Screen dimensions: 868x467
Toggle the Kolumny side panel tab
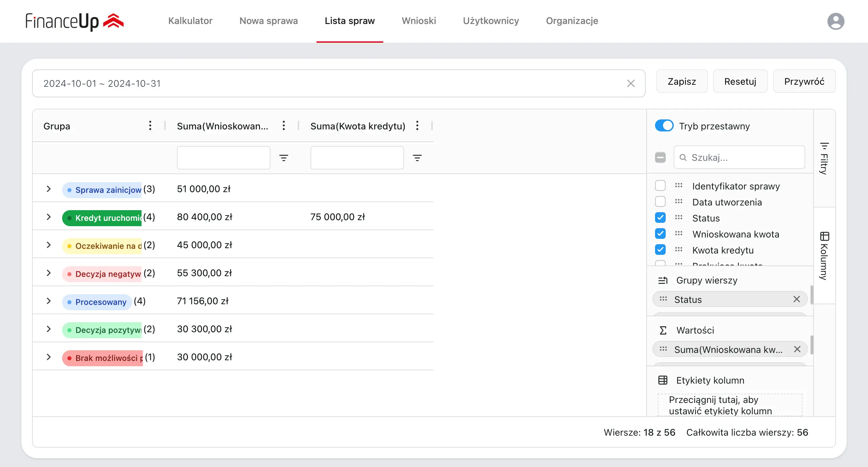pos(824,256)
